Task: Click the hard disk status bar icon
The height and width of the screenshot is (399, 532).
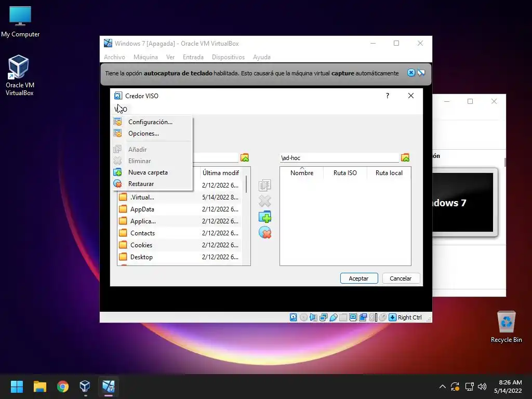Action: pyautogui.click(x=294, y=317)
